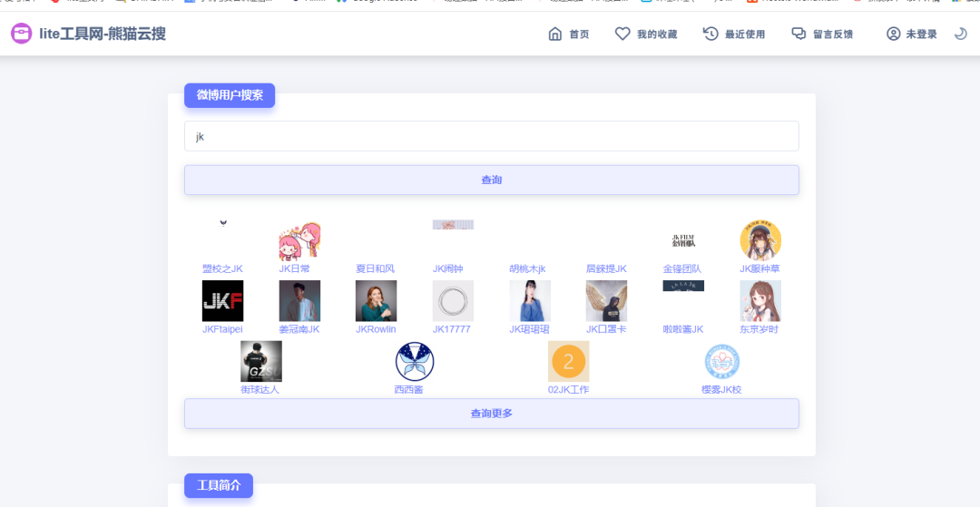Click the chat bubble icon for 留言反馈

[x=799, y=34]
